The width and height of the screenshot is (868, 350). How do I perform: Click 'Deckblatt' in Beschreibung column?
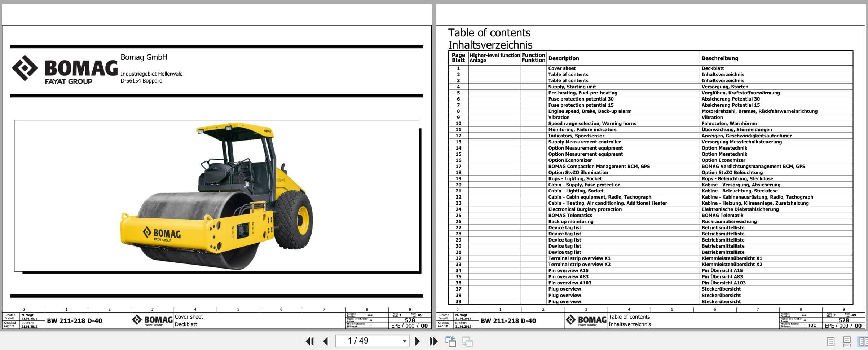713,68
